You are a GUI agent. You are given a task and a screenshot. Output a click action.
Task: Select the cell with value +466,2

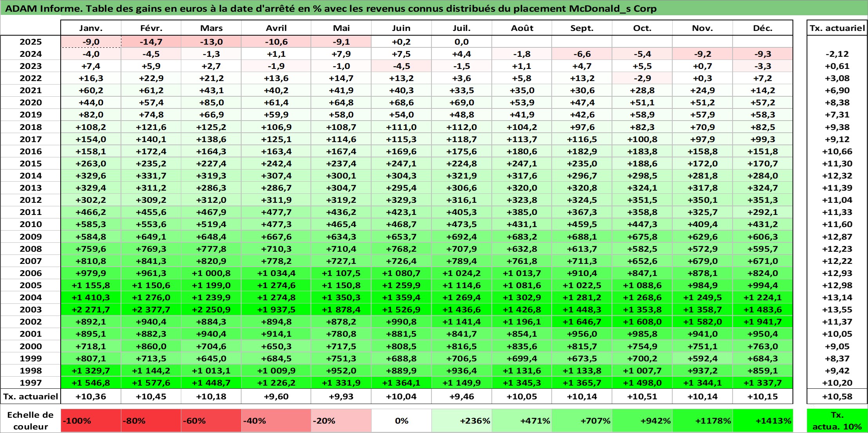(x=91, y=212)
